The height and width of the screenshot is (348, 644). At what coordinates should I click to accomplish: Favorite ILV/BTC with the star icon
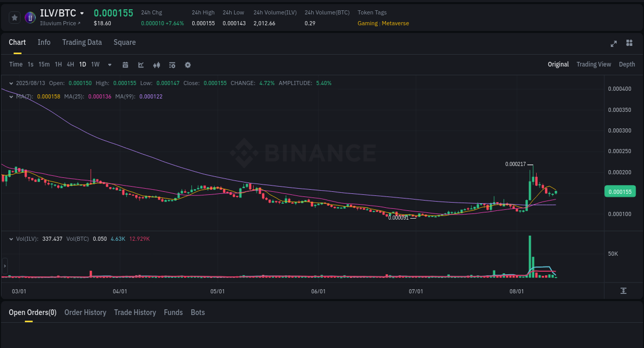14,17
